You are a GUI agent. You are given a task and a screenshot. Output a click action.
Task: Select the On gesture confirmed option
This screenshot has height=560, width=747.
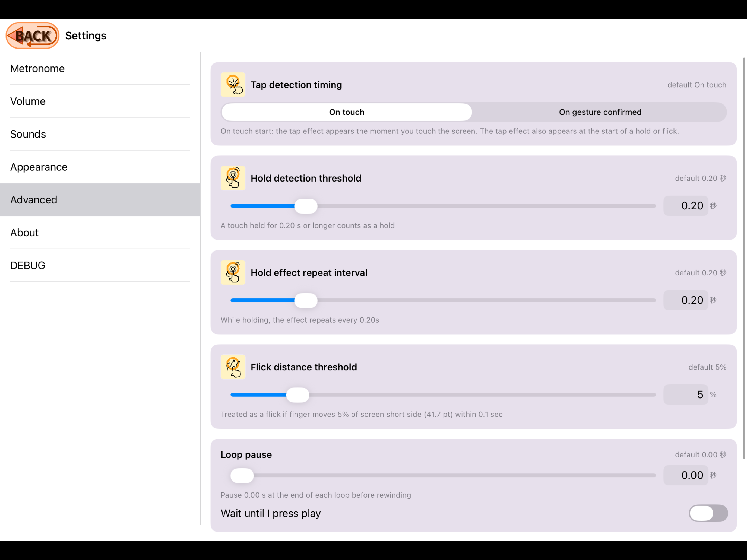600,112
